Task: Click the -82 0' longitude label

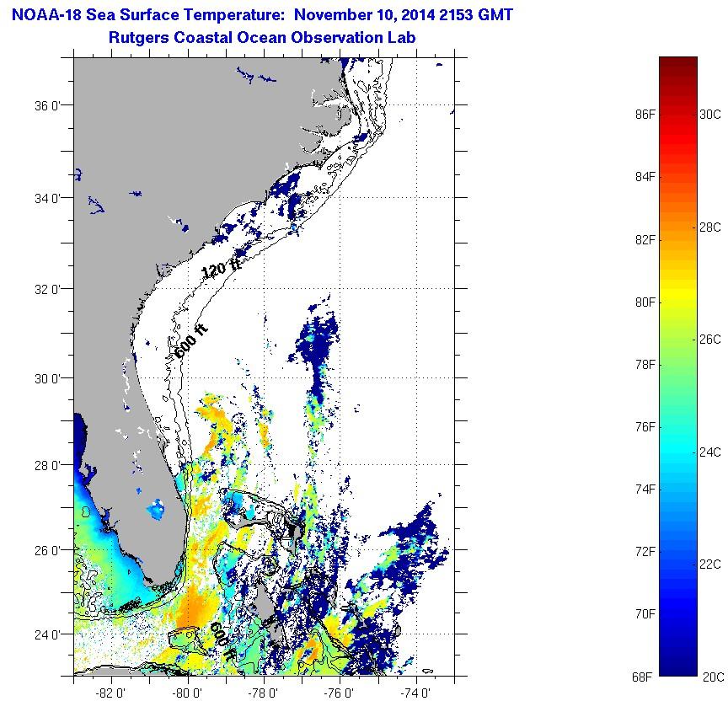Action: (x=110, y=693)
